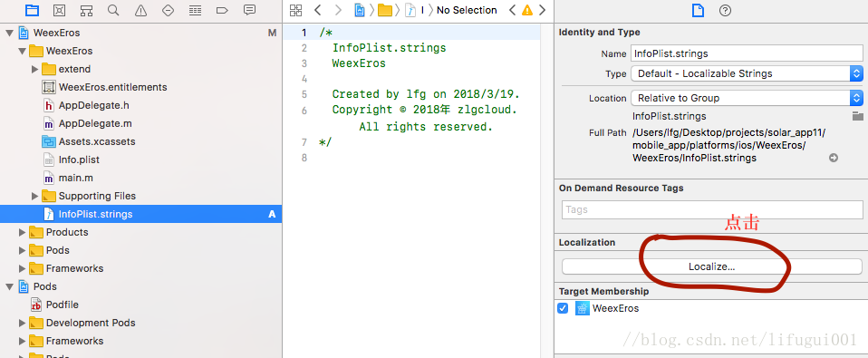The width and height of the screenshot is (868, 358).
Task: Select WeexEros.entitlements file
Action: click(x=140, y=87)
